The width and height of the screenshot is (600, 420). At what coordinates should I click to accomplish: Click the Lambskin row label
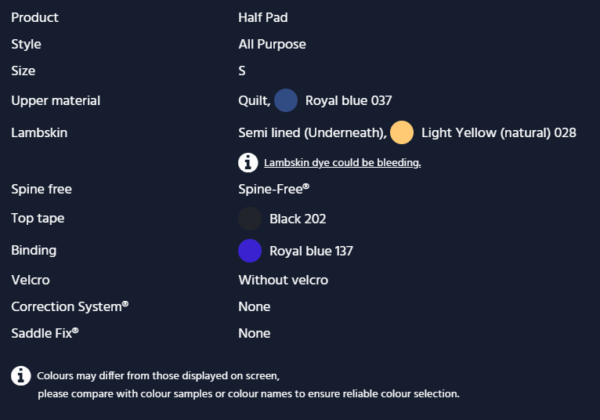coord(39,133)
